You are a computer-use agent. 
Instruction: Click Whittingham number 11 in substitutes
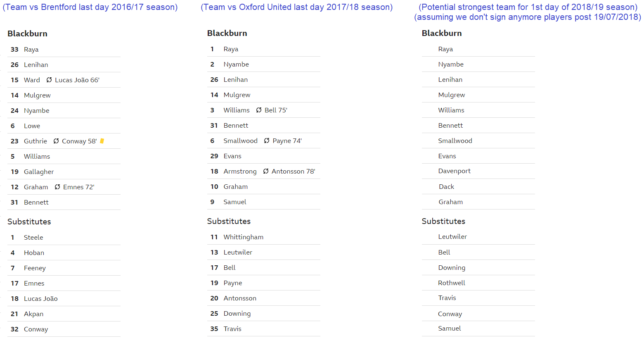pyautogui.click(x=263, y=237)
